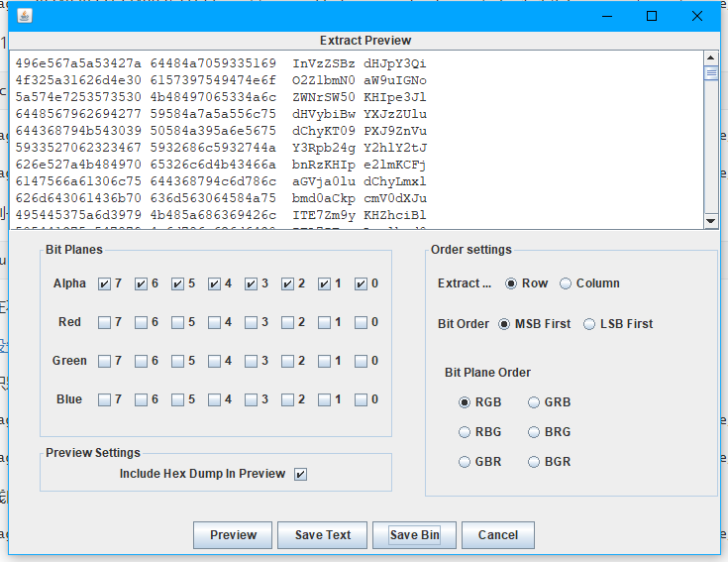Minimize the extract window

coord(607,16)
